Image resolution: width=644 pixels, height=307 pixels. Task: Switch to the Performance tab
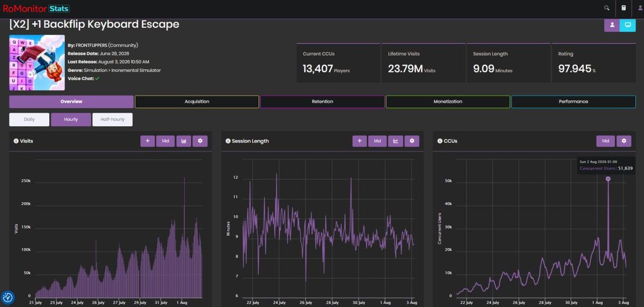pos(573,101)
